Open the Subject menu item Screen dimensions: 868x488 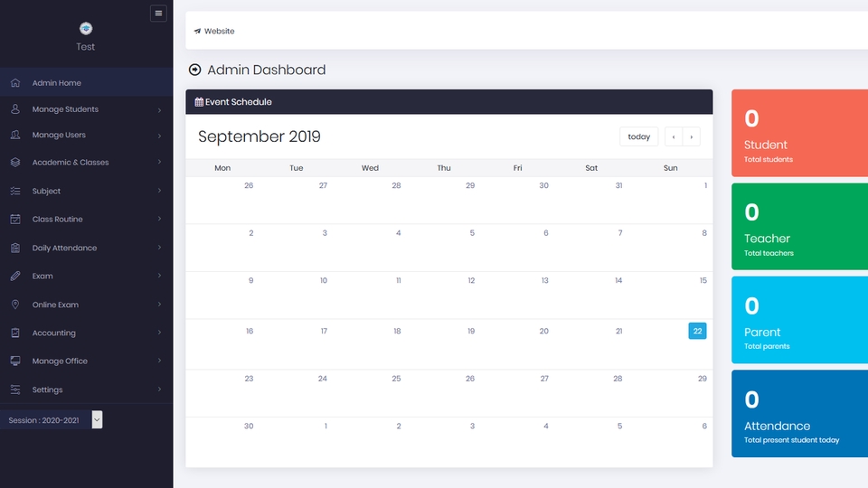(x=47, y=192)
